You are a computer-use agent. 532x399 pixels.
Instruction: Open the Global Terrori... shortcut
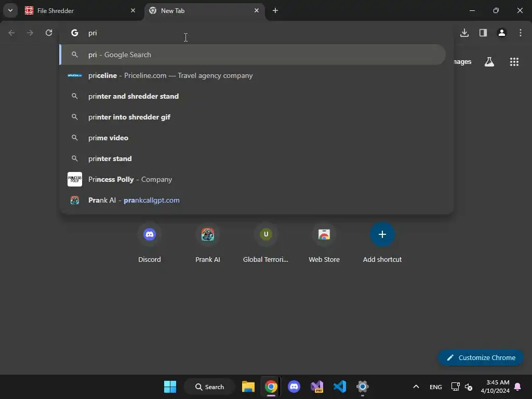click(x=265, y=243)
